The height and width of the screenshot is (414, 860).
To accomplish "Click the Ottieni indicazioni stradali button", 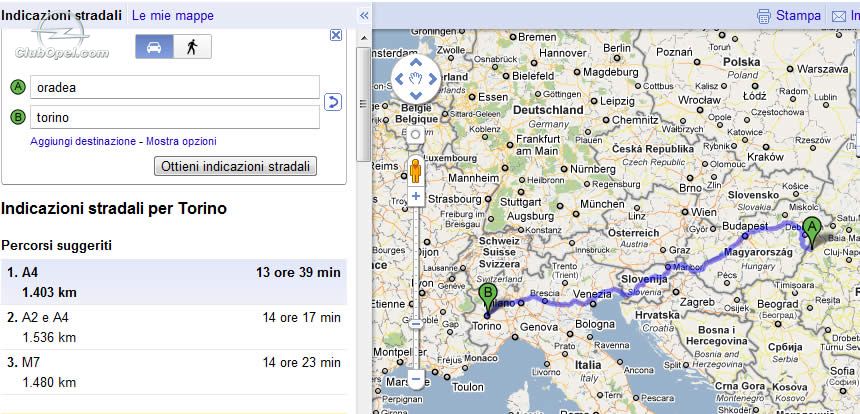I will point(235,166).
